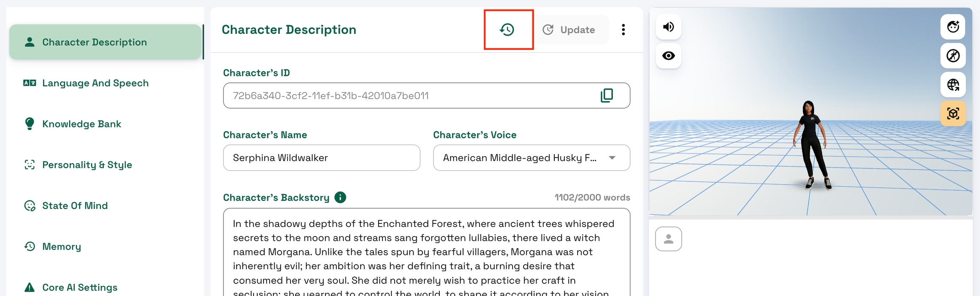The width and height of the screenshot is (980, 296).
Task: Click the Character's Name input field
Action: pos(322,158)
